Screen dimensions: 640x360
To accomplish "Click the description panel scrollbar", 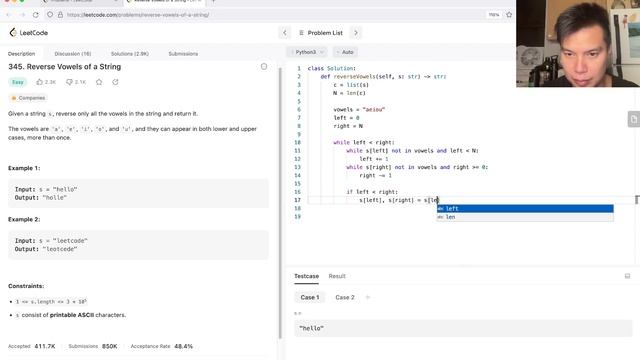I will pyautogui.click(x=280, y=203).
